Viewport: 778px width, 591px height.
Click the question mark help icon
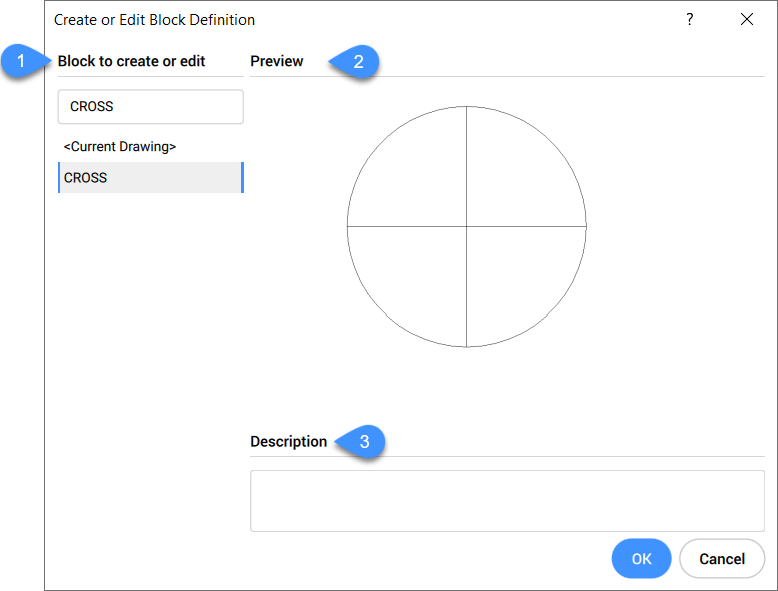coord(689,19)
